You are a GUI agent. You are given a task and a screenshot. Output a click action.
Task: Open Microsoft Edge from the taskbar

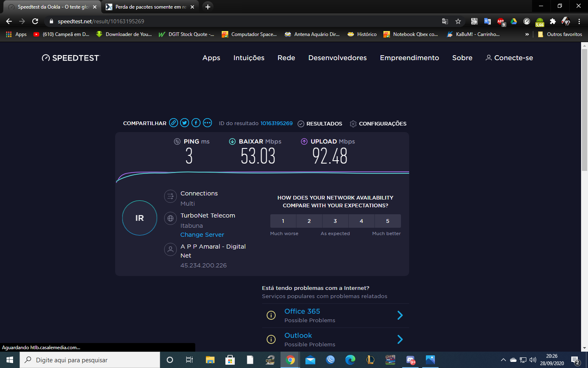pos(350,360)
